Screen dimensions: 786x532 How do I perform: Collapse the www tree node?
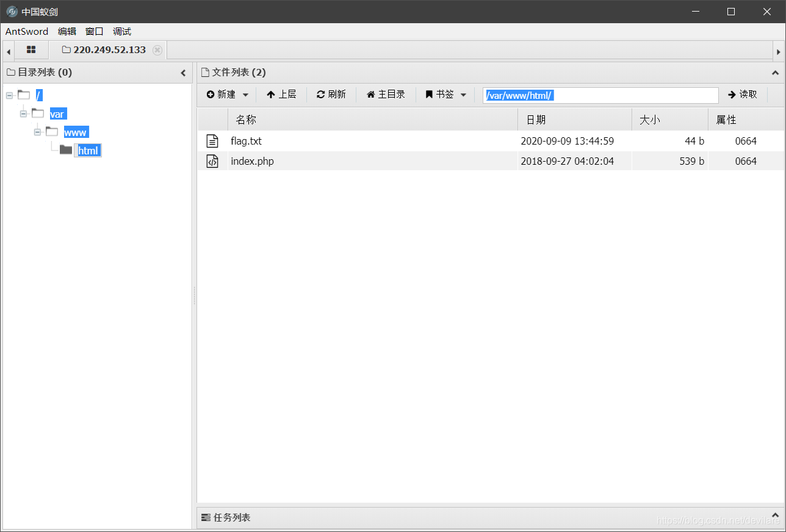point(37,132)
